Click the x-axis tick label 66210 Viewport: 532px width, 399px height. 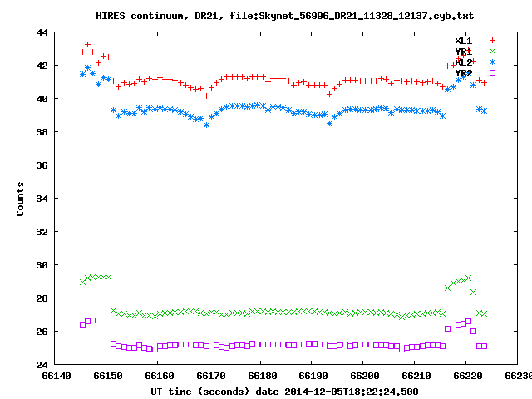[x=416, y=376]
